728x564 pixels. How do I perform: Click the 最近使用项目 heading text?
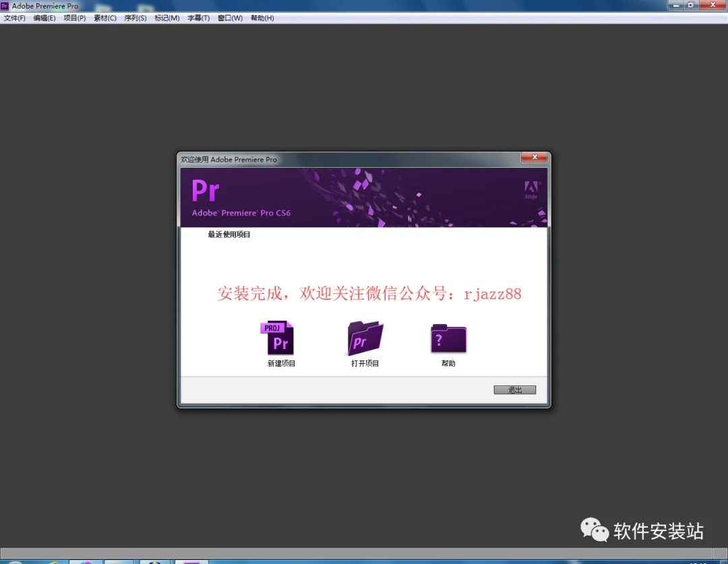229,234
